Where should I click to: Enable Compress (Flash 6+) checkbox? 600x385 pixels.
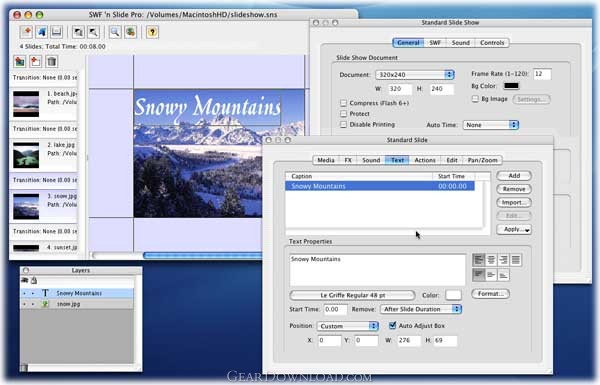[x=343, y=103]
